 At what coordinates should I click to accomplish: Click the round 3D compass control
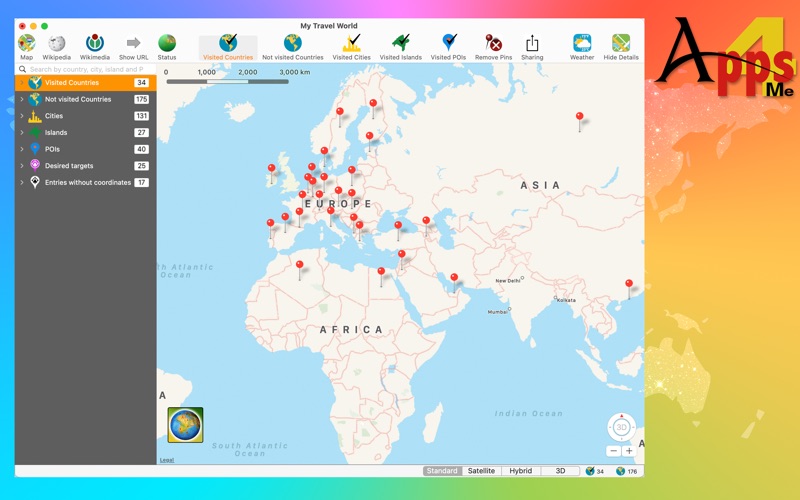pos(621,427)
